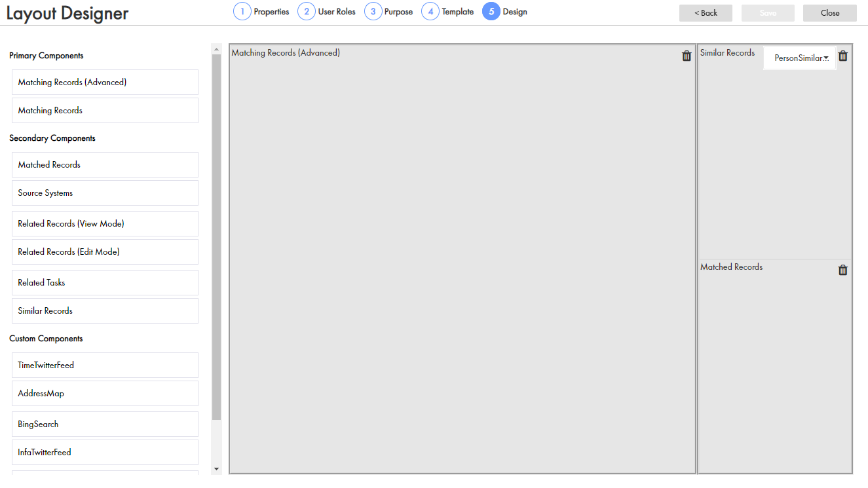Click the Similar Records canvas panel title

tap(727, 53)
